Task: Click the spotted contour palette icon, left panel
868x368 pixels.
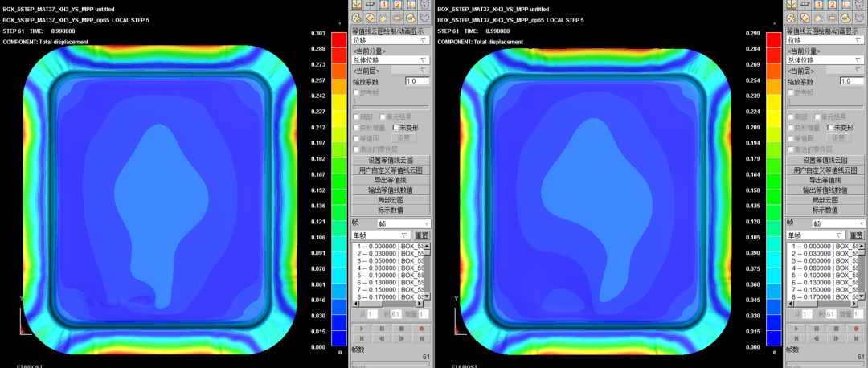Action: pos(357,18)
